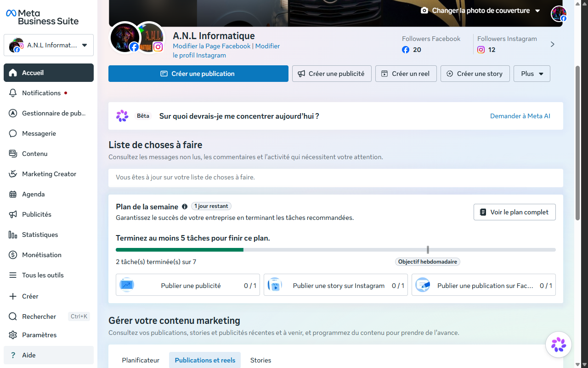The image size is (588, 368).
Task: Select the Ctrl+K shortcut hint
Action: [79, 316]
